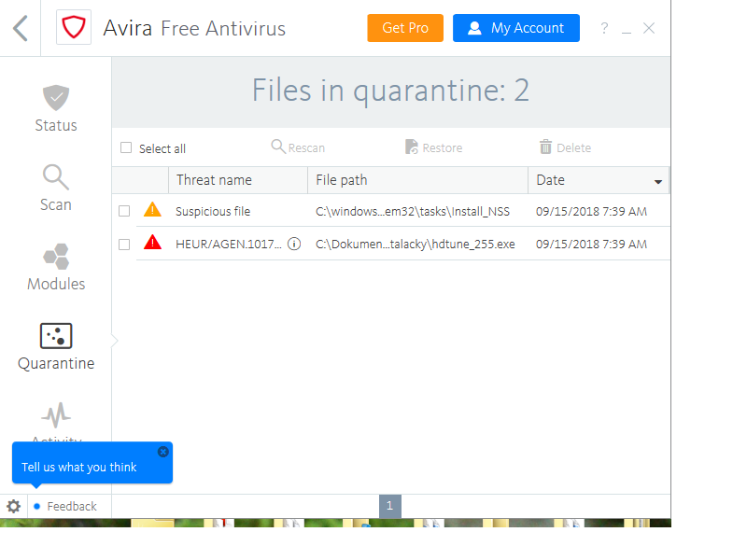This screenshot has height=560, width=747.
Task: Open help with the question mark
Action: point(604,28)
